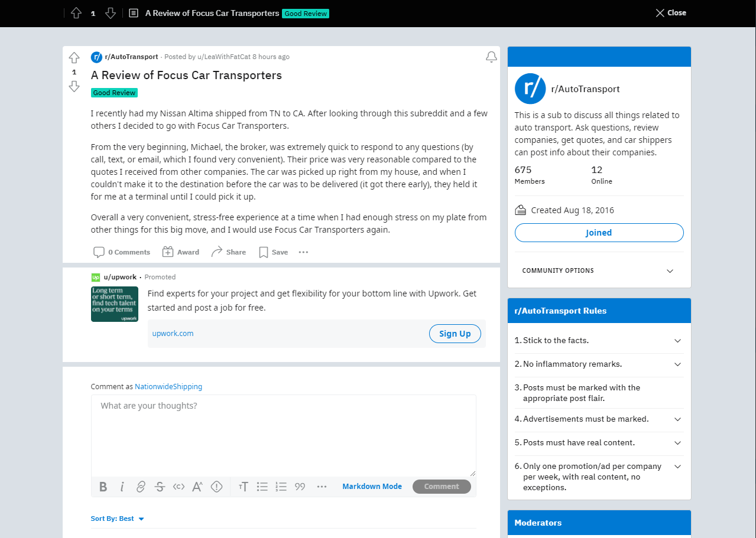Give an Award to the post

[181, 252]
